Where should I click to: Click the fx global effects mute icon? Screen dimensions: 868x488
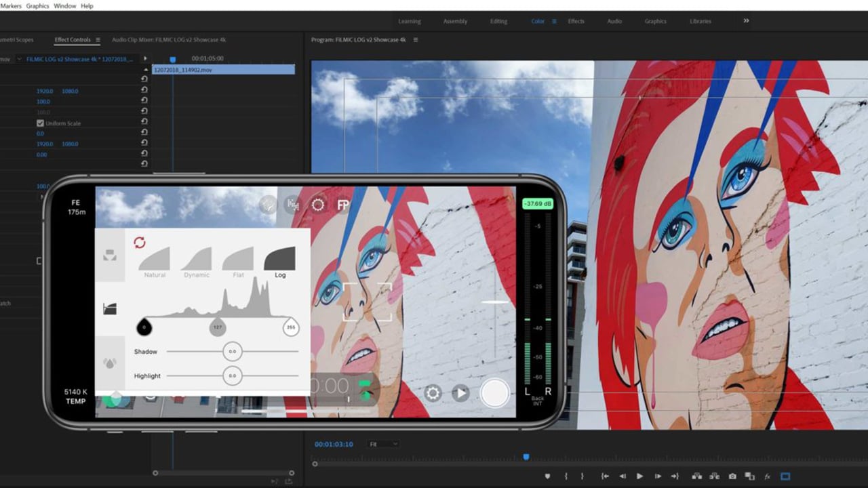(x=768, y=476)
